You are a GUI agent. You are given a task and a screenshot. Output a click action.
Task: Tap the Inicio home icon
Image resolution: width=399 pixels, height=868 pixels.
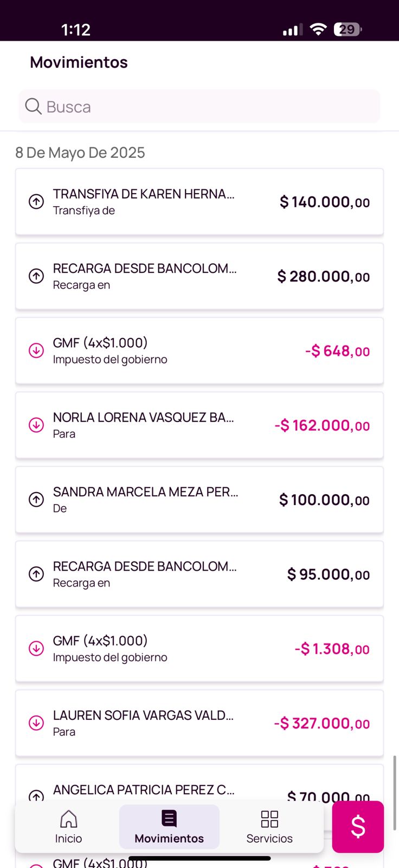pos(68,819)
